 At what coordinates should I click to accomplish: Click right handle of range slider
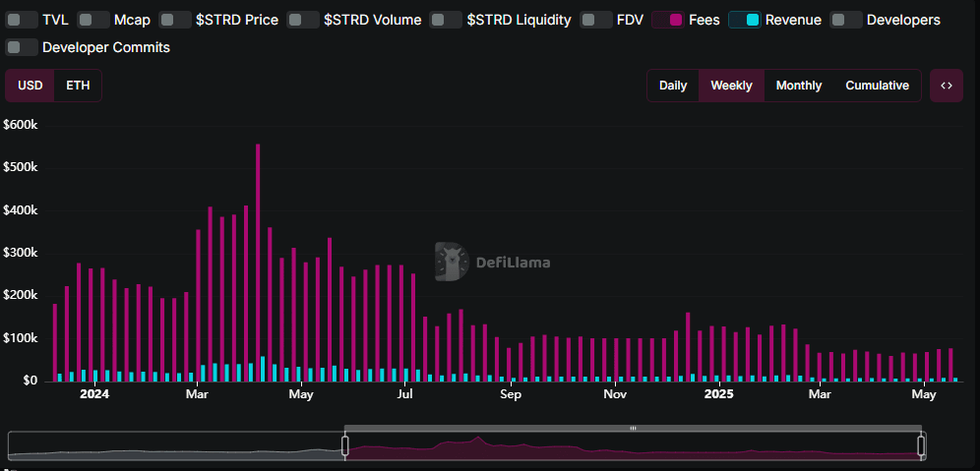(x=921, y=445)
